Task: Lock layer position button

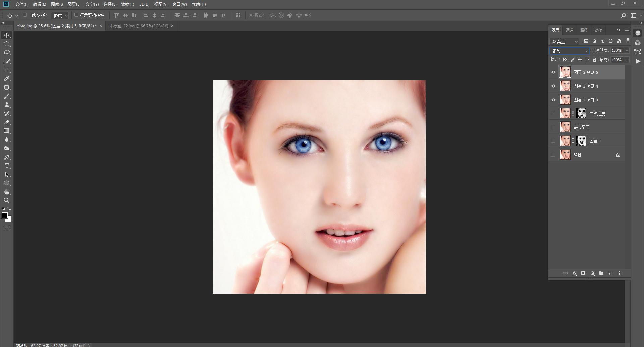Action: tap(580, 60)
